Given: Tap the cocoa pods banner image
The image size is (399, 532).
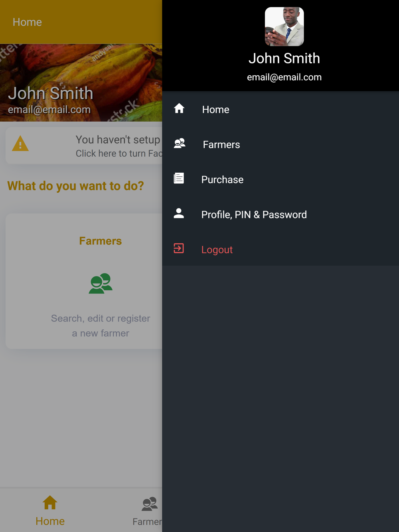Looking at the screenshot, I should 81,83.
